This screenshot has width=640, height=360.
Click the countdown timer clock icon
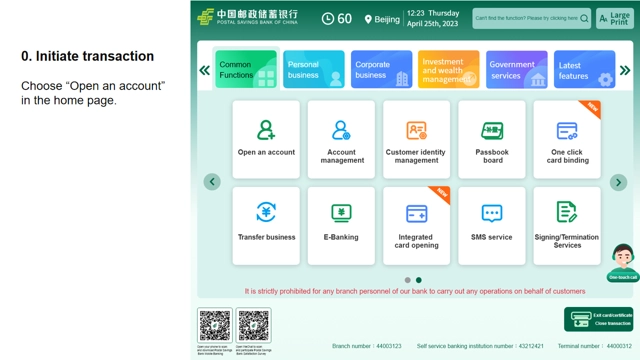pyautogui.click(x=328, y=18)
